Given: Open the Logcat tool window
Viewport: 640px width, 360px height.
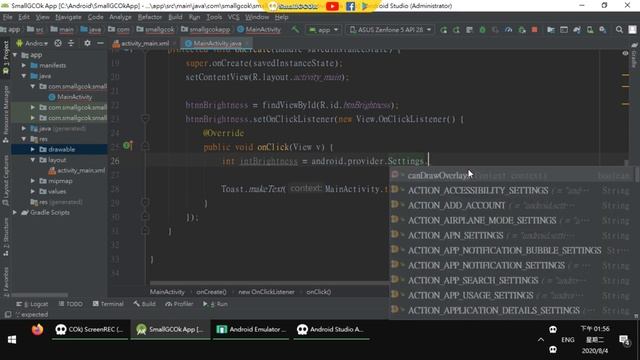Looking at the screenshot, I should (x=32, y=304).
